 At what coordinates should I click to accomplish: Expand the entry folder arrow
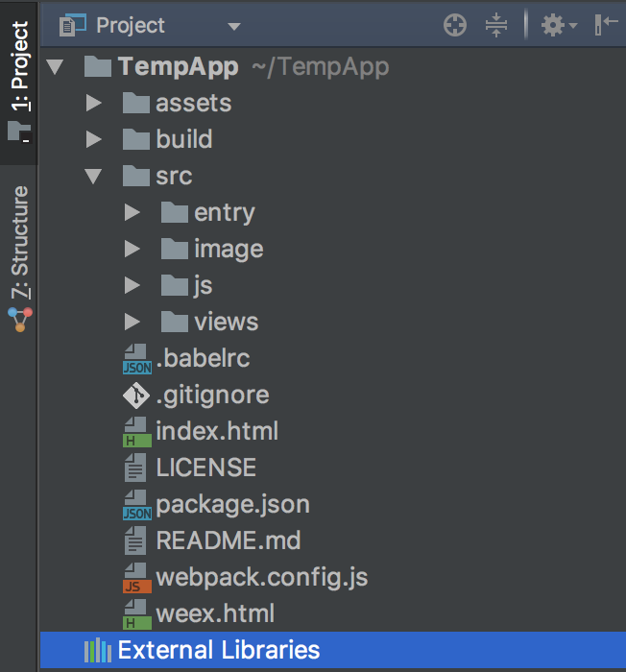132,213
